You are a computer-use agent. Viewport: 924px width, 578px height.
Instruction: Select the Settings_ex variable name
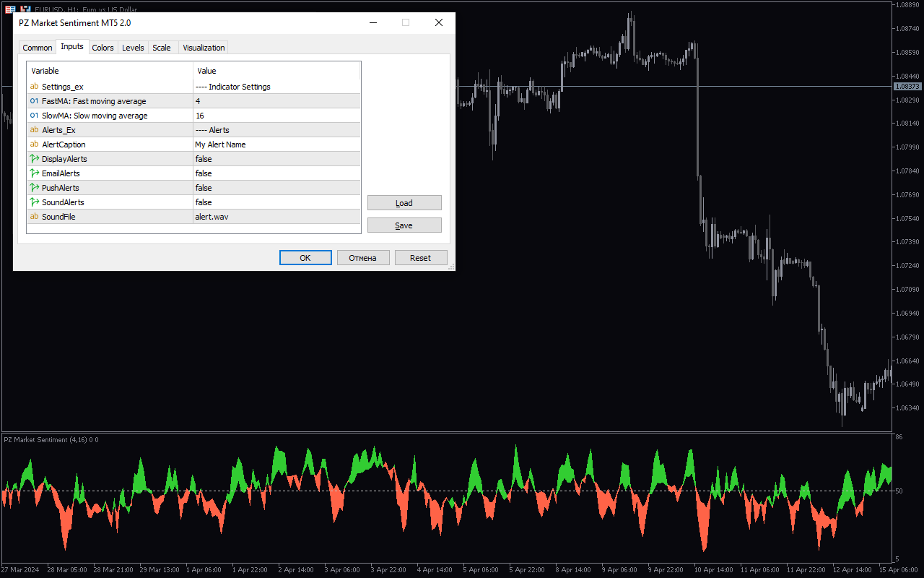[x=63, y=87]
